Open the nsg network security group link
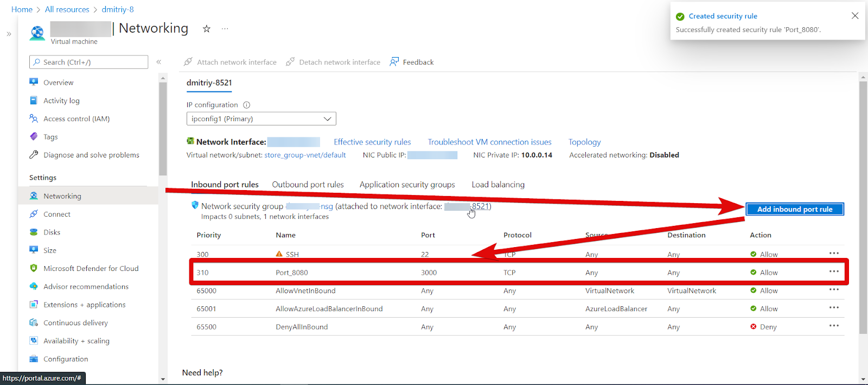 point(309,206)
